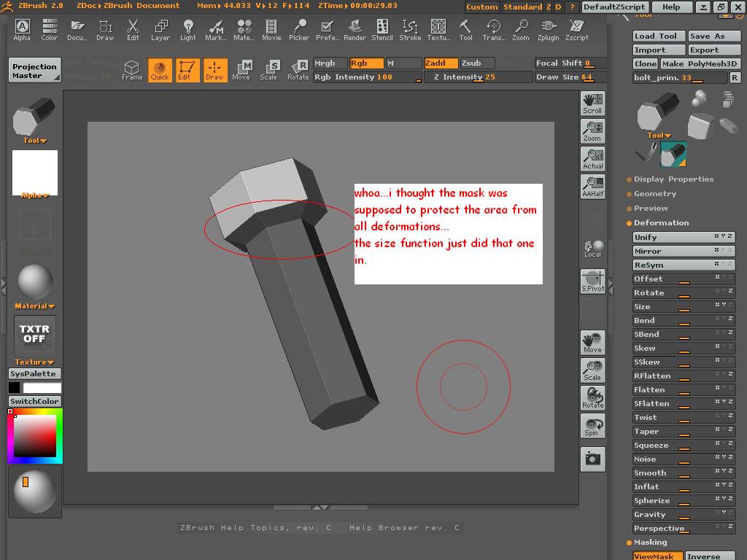Toggle the Zadd depth mode
Screen dimensions: 747x560
pyautogui.click(x=441, y=63)
